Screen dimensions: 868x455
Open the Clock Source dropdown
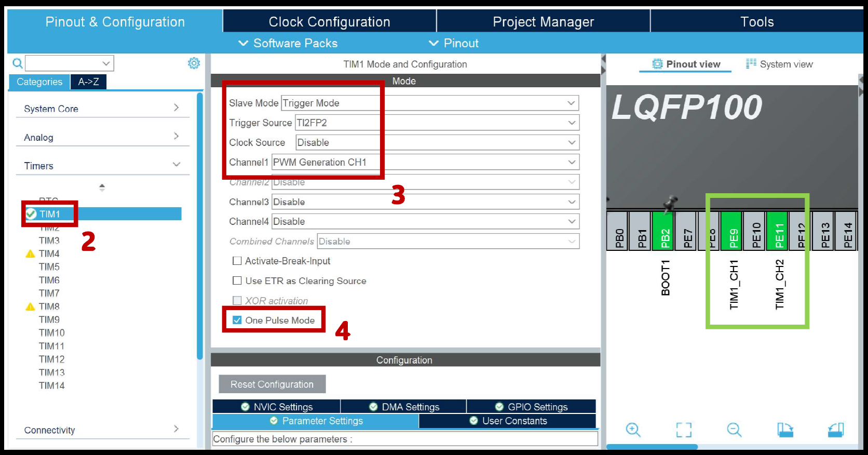coord(437,142)
